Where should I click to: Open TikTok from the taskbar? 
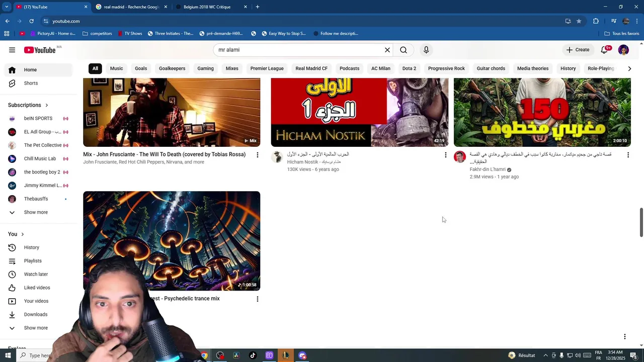253,355
